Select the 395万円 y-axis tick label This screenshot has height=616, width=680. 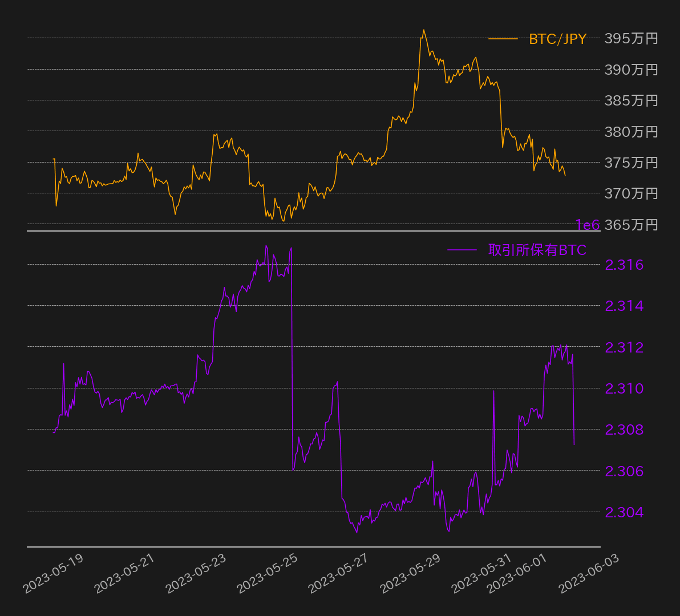pos(631,38)
